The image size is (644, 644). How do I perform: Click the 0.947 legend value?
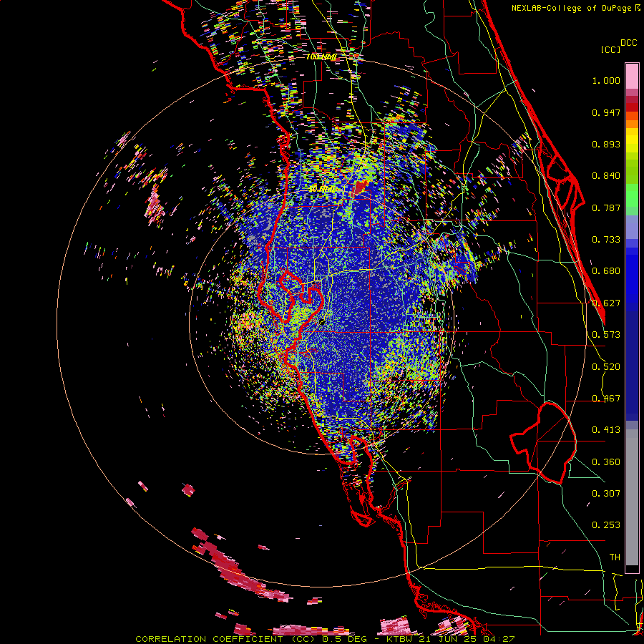[x=606, y=112]
